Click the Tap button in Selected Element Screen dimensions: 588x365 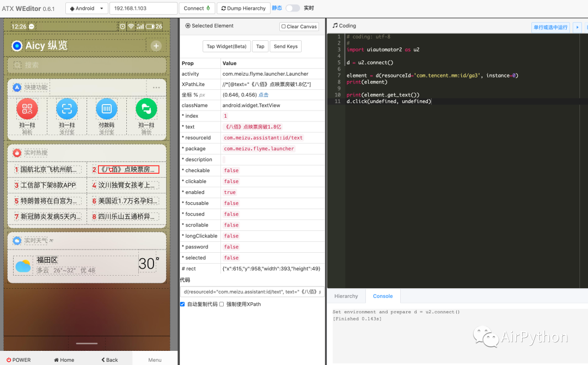(260, 46)
